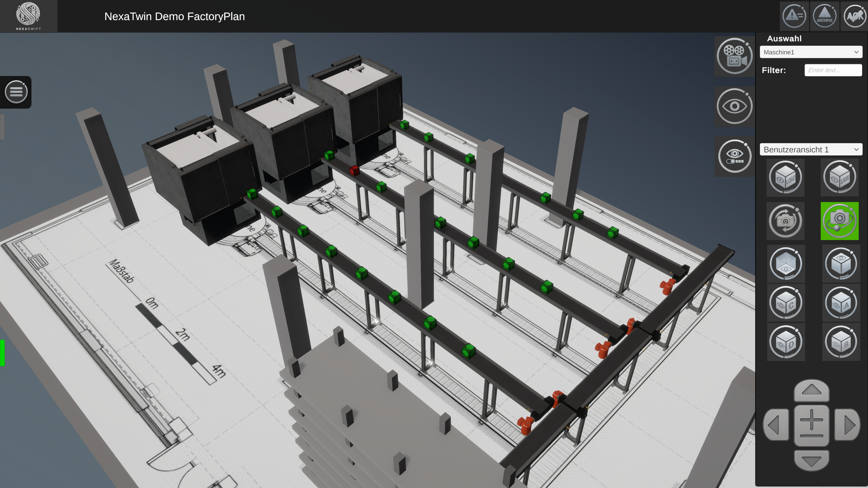Pan camera left with left arrow
Screen dimensions: 868x488
point(776,425)
